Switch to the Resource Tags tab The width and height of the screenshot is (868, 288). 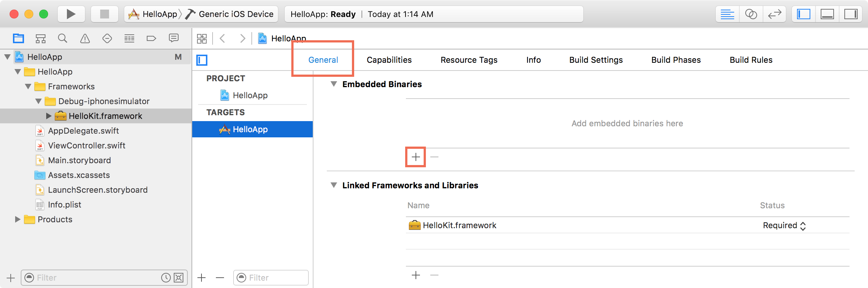point(469,60)
